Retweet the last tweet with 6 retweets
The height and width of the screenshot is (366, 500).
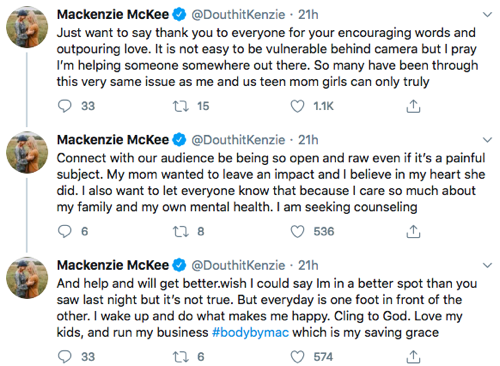(x=181, y=357)
